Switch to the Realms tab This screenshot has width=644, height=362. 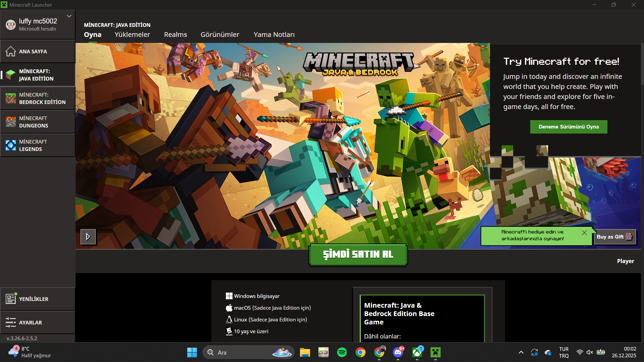pyautogui.click(x=176, y=35)
